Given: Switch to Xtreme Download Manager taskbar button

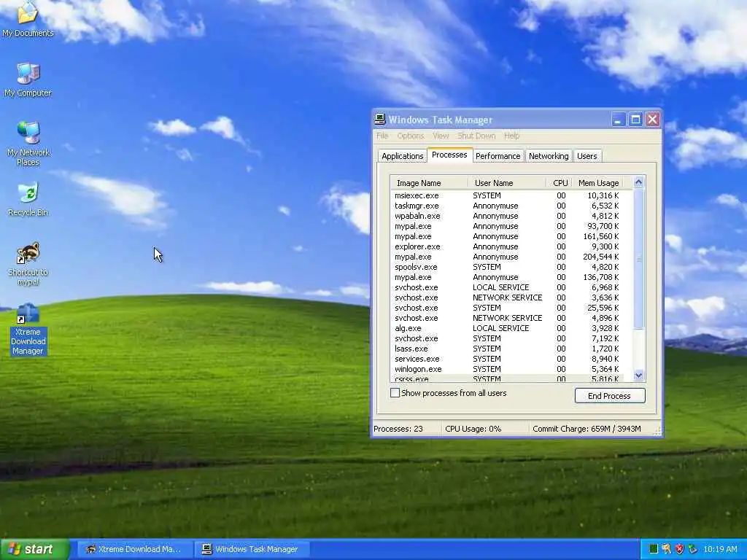Looking at the screenshot, I should click(134, 549).
